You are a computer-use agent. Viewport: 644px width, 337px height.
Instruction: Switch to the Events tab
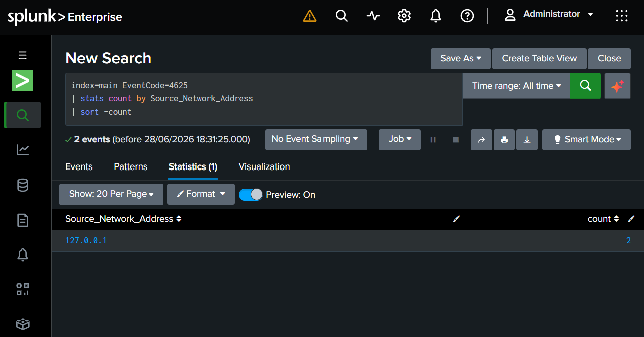79,167
